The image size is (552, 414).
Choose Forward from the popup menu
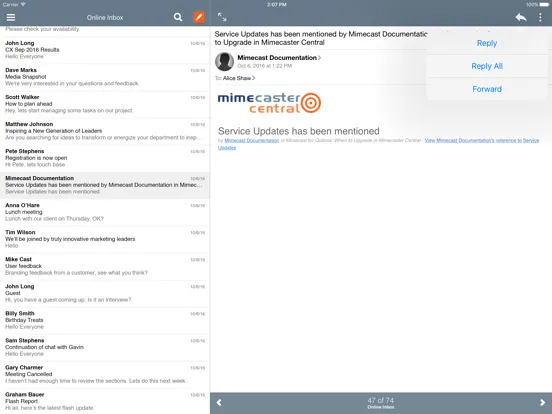point(487,89)
